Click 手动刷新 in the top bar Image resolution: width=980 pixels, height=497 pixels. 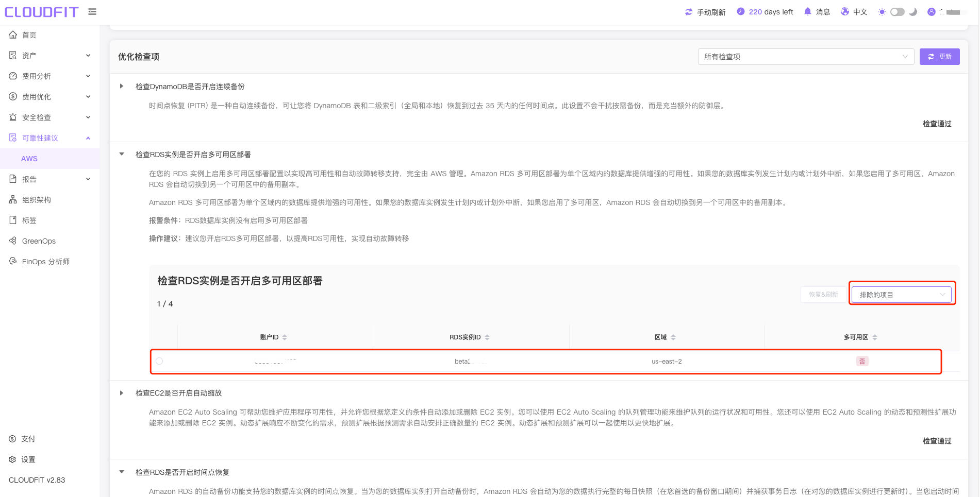tap(711, 12)
